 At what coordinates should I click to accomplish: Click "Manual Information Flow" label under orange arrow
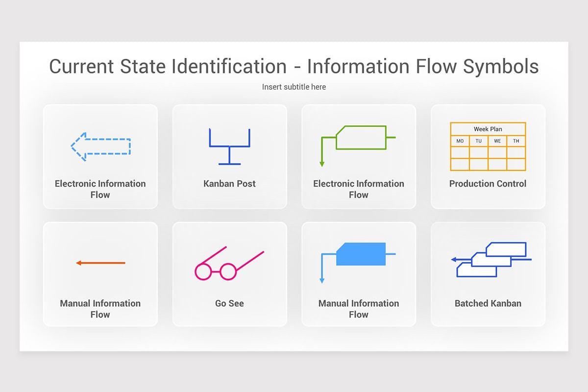[100, 309]
